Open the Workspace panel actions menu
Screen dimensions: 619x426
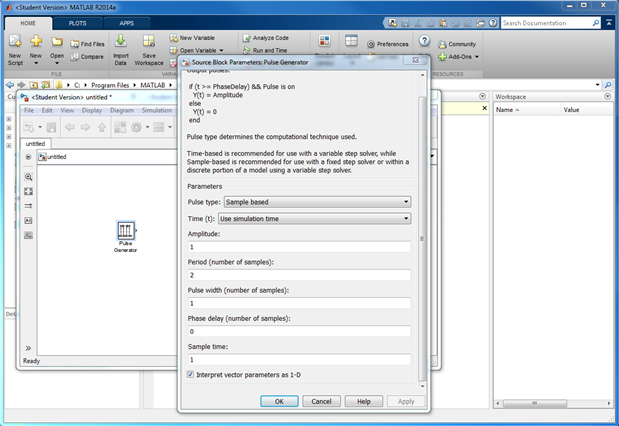(608, 96)
